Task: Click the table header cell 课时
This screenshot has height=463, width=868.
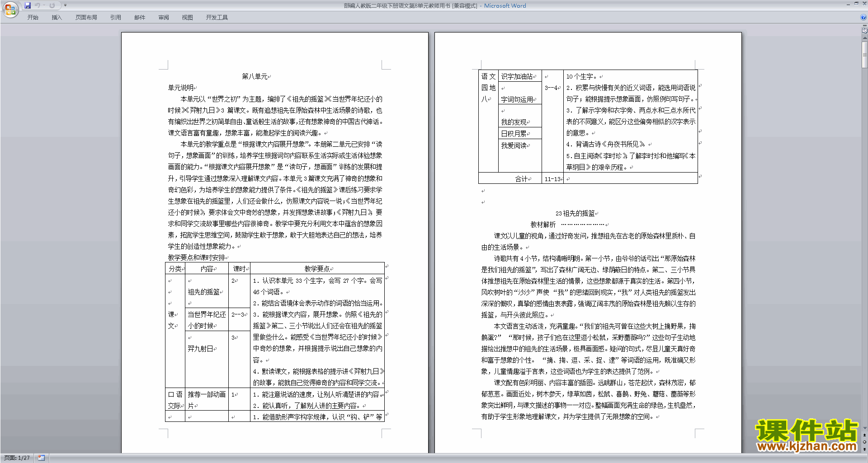Action: point(239,269)
